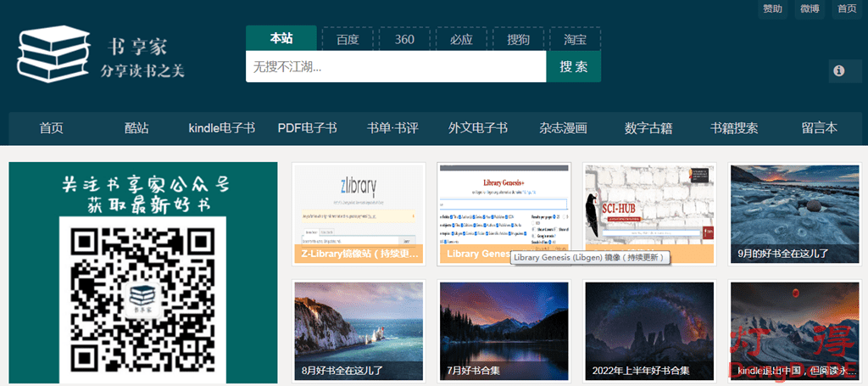Go to 数字古籍 in navigation bar
868x386 pixels.
pos(648,128)
